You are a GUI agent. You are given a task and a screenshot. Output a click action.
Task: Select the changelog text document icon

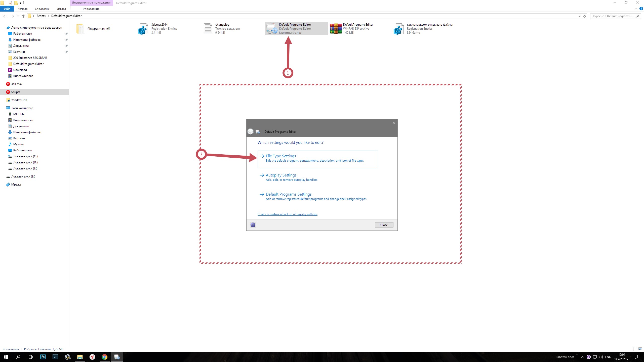click(x=208, y=29)
